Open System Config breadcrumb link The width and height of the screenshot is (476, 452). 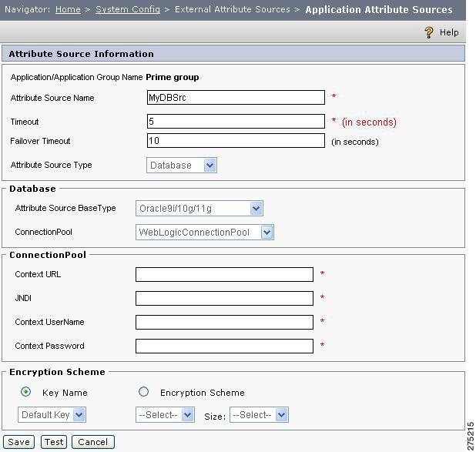coord(128,9)
